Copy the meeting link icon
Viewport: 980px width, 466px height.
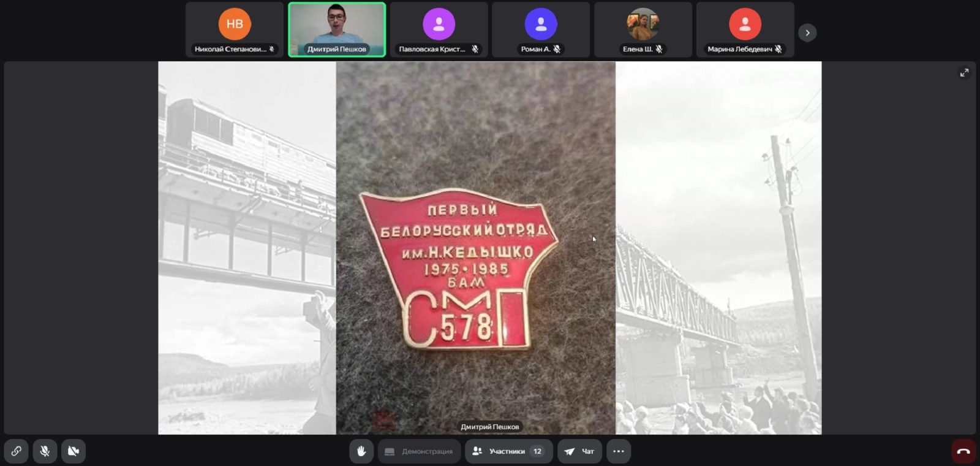[17, 451]
